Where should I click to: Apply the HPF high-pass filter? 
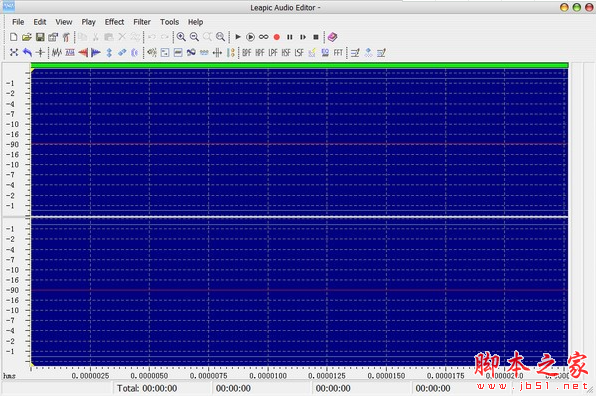[x=260, y=53]
